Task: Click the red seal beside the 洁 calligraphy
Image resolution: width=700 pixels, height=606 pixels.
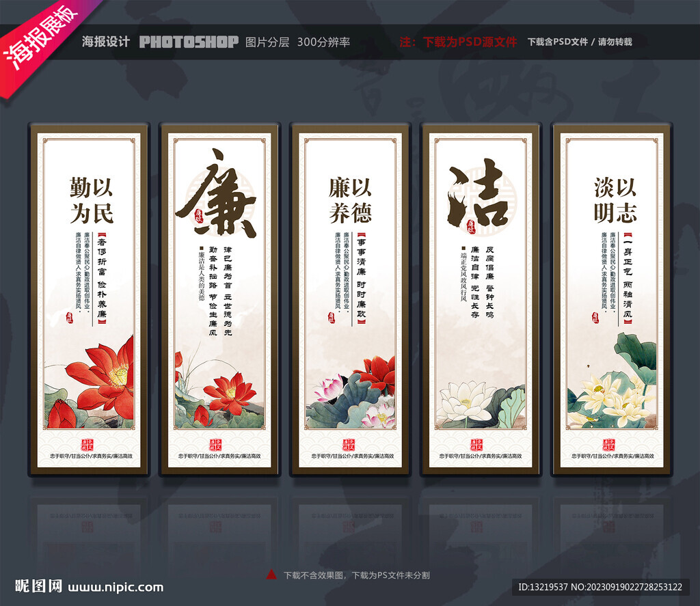Action: click(471, 227)
